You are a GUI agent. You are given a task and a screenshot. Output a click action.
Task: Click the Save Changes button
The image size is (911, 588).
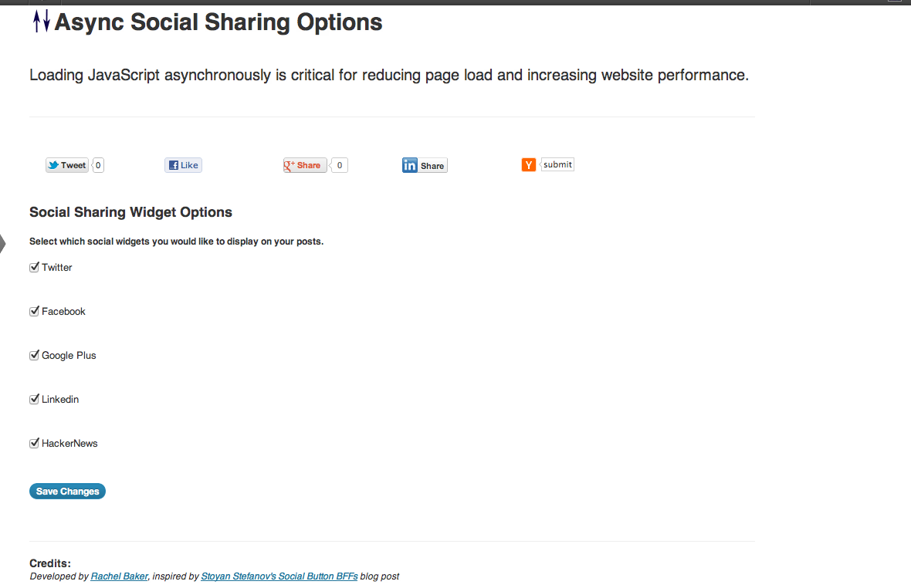67,491
